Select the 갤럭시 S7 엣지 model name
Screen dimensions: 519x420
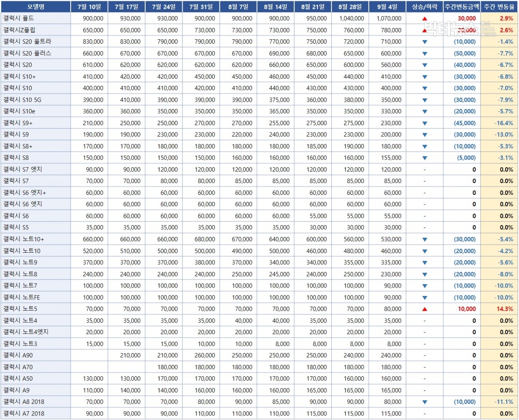pos(23,169)
